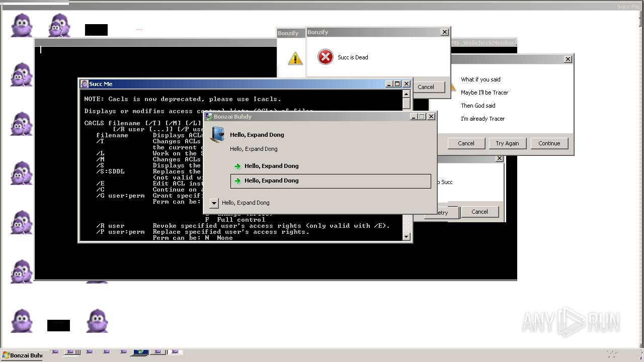Click the warning triangle in the rear Bonzify dialog
644x362 pixels.
point(295,58)
